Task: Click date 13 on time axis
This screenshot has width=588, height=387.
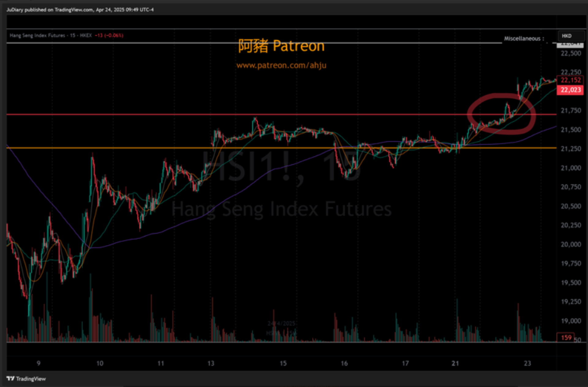Action: pos(211,363)
